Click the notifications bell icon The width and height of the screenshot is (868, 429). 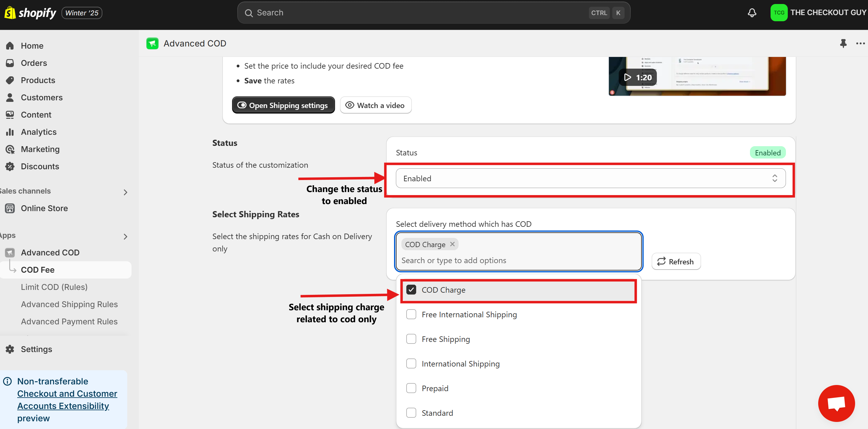tap(752, 13)
